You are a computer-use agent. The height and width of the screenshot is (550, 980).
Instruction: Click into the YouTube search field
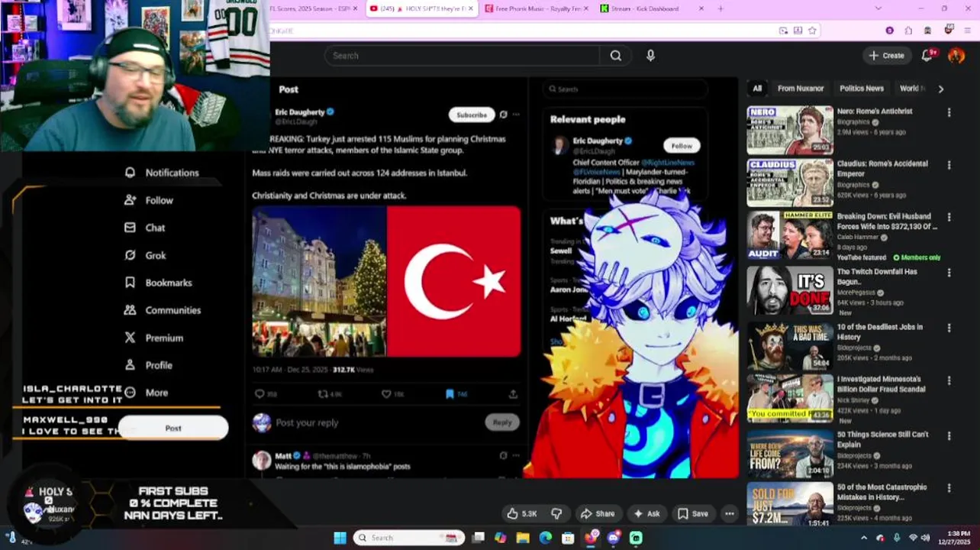(x=462, y=56)
